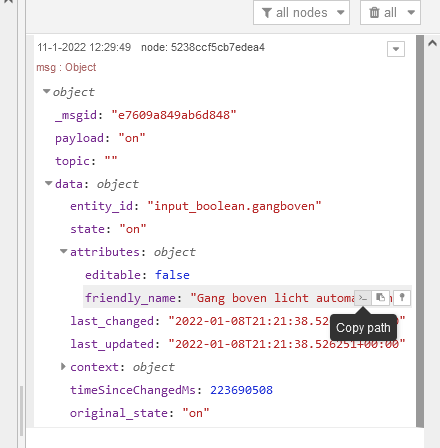
Task: Click the topic key
Action: (72, 161)
